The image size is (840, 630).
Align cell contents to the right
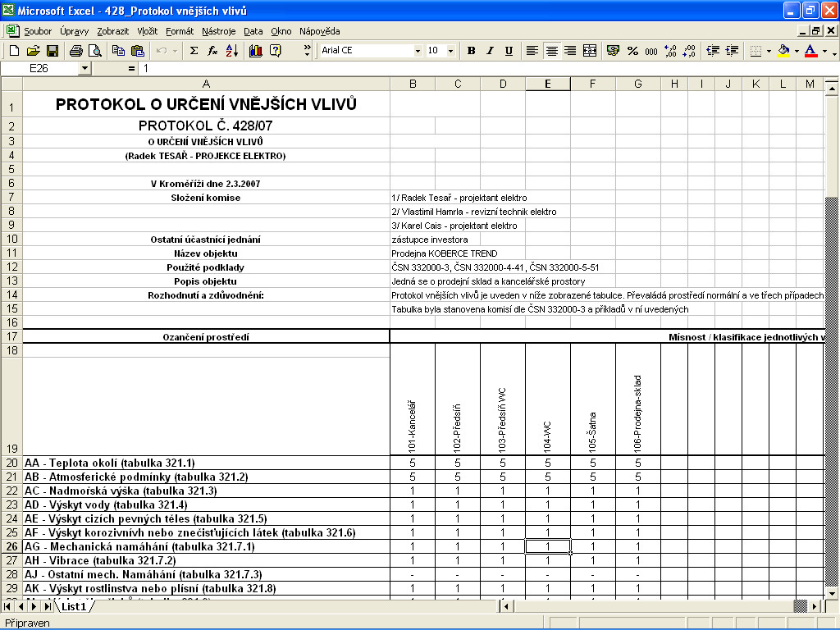pos(570,50)
